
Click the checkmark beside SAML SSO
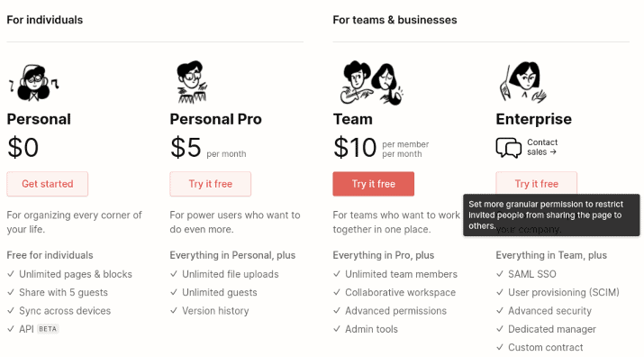click(x=500, y=274)
